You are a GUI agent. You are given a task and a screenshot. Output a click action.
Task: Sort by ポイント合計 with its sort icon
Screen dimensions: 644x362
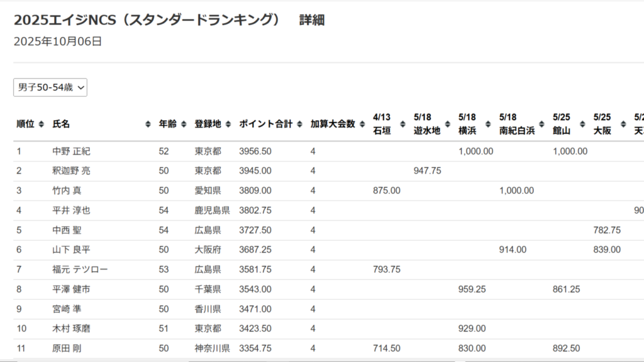[x=299, y=124]
